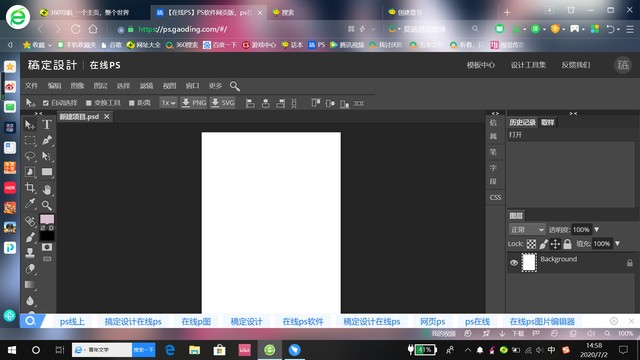Click the Background layer thumbnail
The height and width of the screenshot is (360, 640).
[529, 262]
